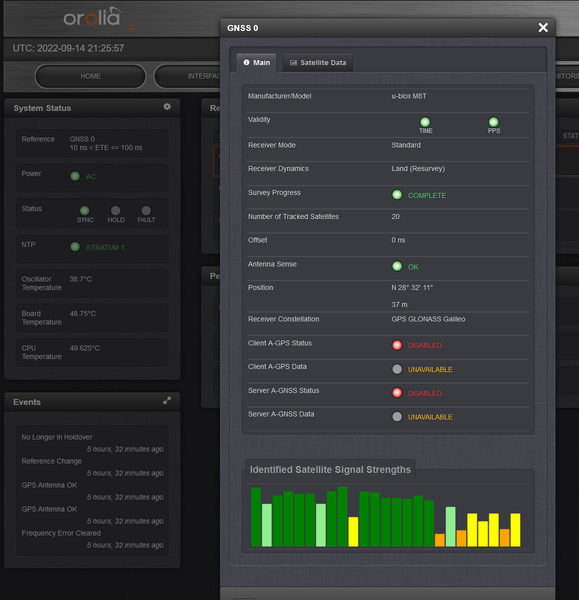
Task: Open System Status gear settings icon
Action: (167, 107)
